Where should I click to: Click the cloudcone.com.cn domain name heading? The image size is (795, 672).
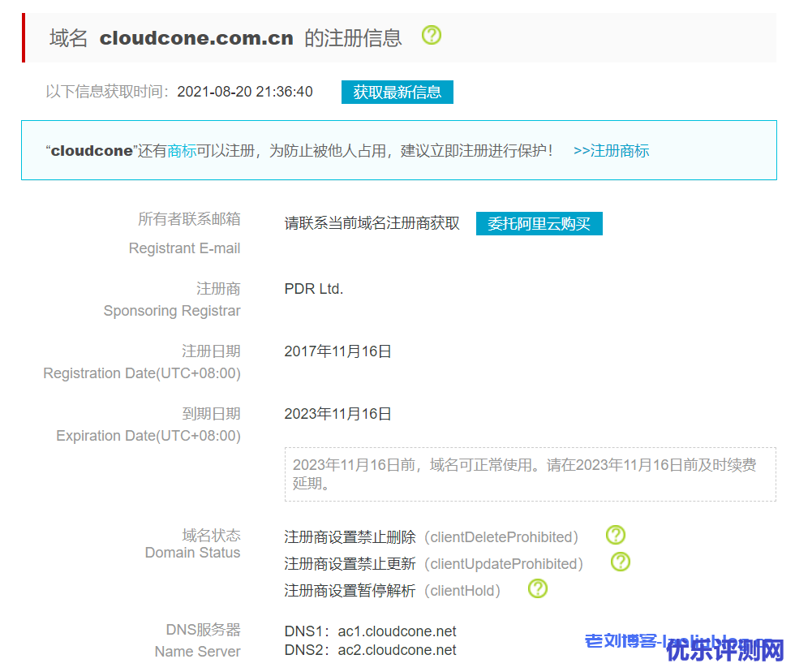[196, 38]
